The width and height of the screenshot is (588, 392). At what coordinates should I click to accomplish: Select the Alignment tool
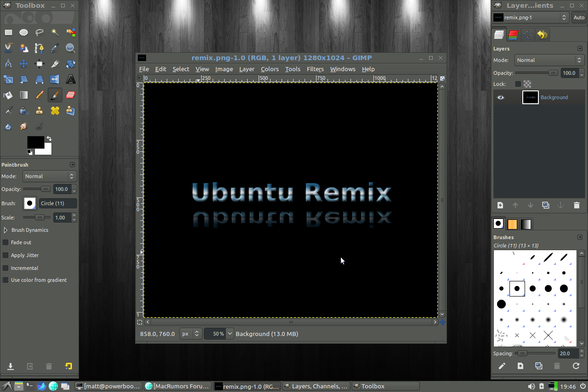tap(40, 64)
